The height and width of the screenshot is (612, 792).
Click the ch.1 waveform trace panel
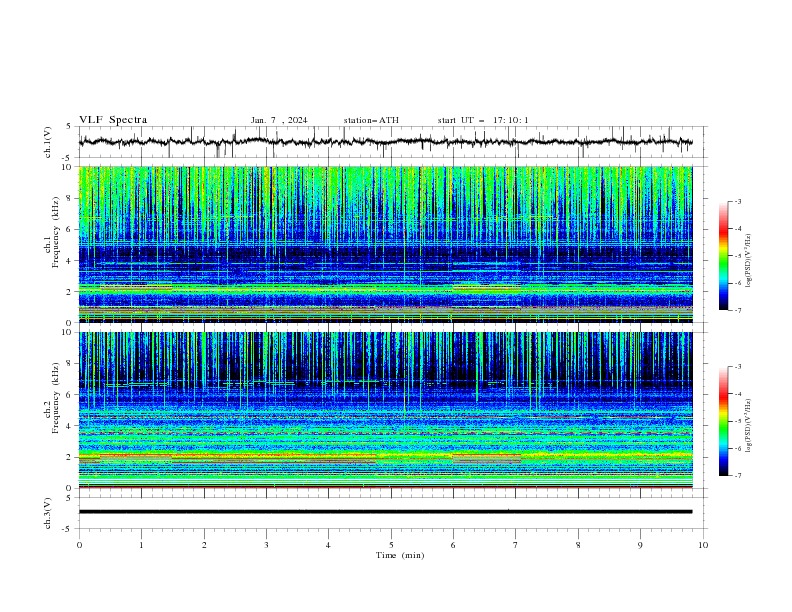(393, 142)
